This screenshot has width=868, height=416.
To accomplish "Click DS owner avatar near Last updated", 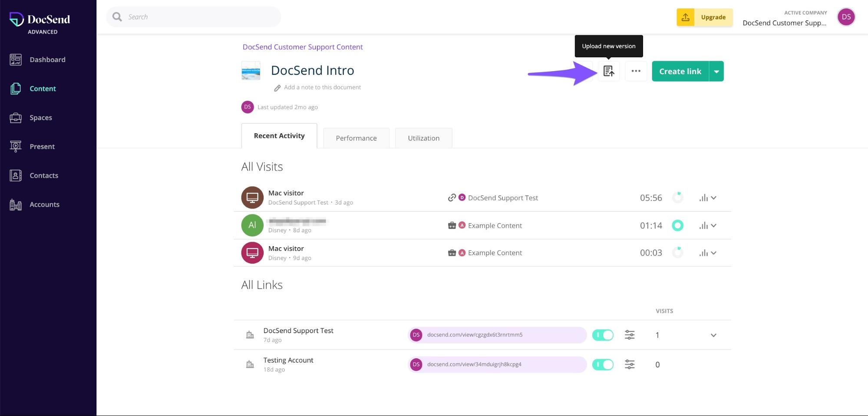I will coord(248,107).
